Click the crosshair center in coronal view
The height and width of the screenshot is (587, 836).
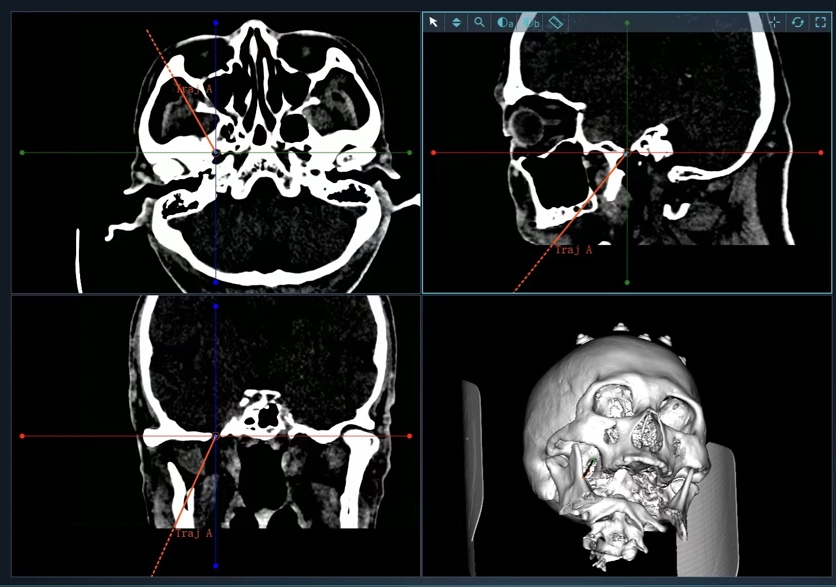(x=216, y=436)
